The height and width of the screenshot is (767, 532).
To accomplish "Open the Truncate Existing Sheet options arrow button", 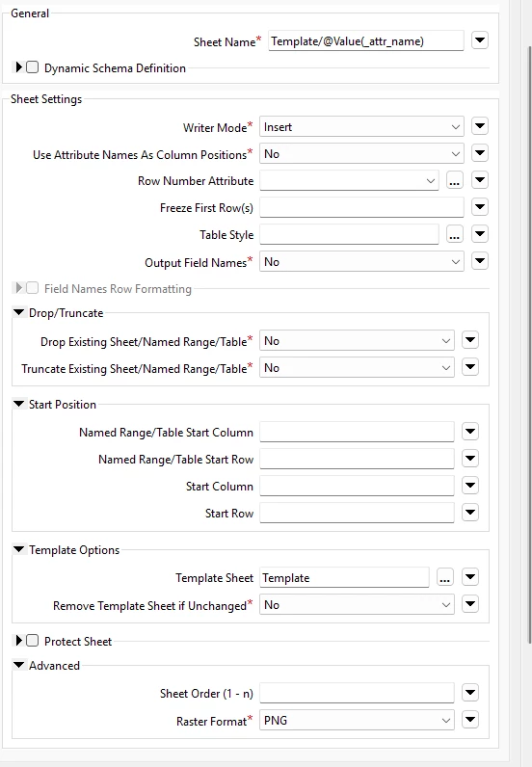I will [470, 367].
